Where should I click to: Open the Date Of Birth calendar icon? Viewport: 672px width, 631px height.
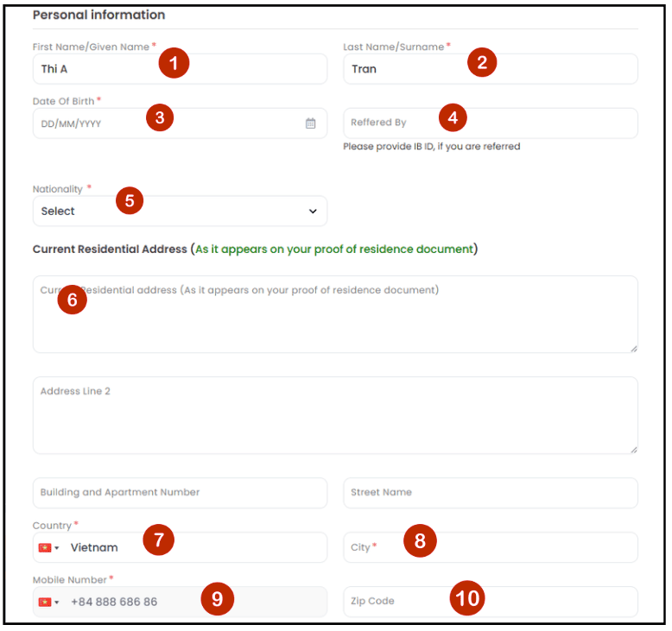[310, 123]
